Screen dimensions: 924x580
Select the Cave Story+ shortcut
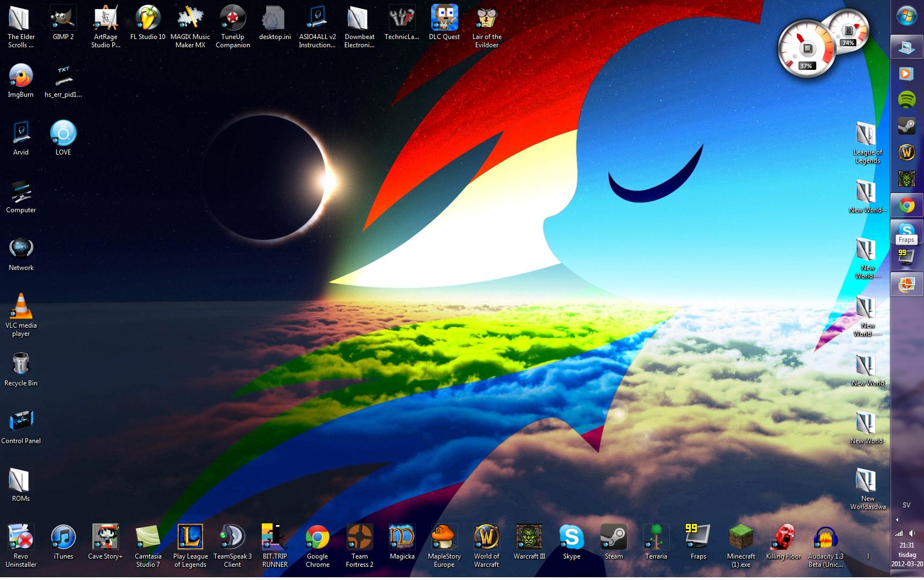pos(106,542)
